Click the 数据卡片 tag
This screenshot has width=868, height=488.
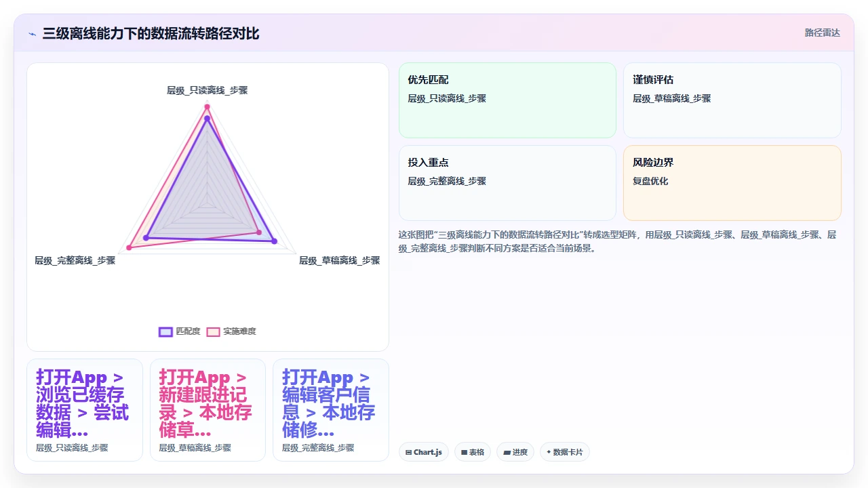click(x=564, y=452)
